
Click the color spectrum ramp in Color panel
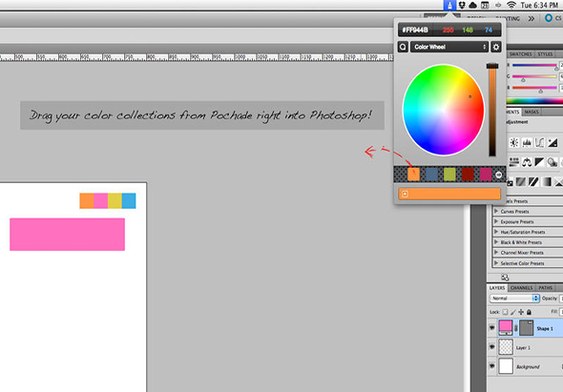tap(535, 101)
